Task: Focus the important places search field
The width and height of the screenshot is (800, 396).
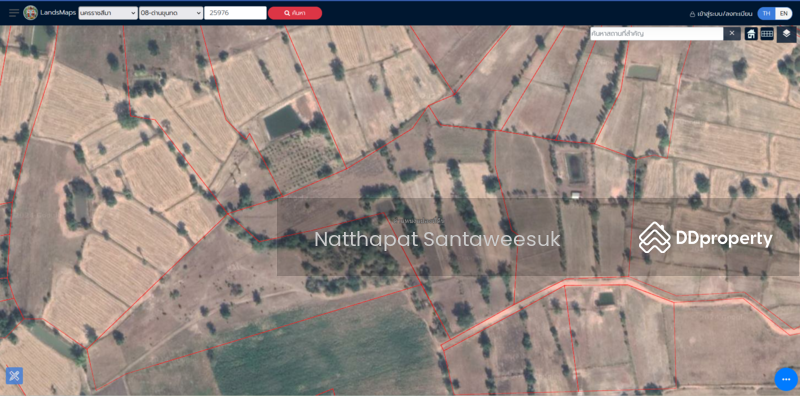Action: coord(657,34)
